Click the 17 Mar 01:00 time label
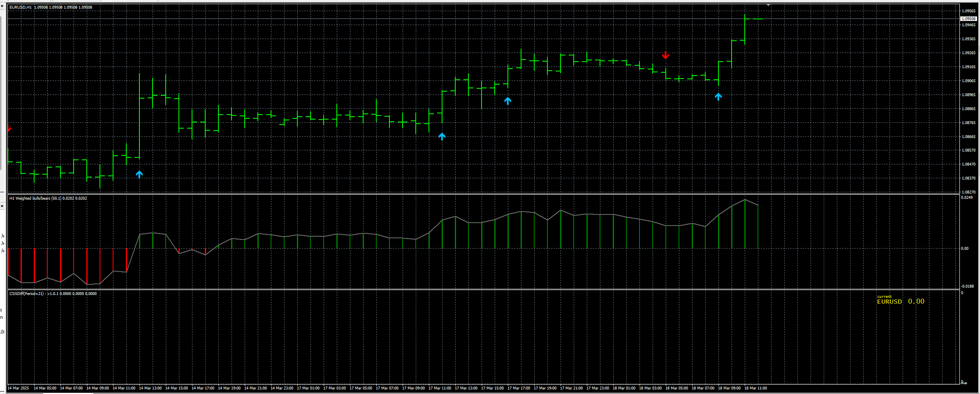 click(308, 388)
